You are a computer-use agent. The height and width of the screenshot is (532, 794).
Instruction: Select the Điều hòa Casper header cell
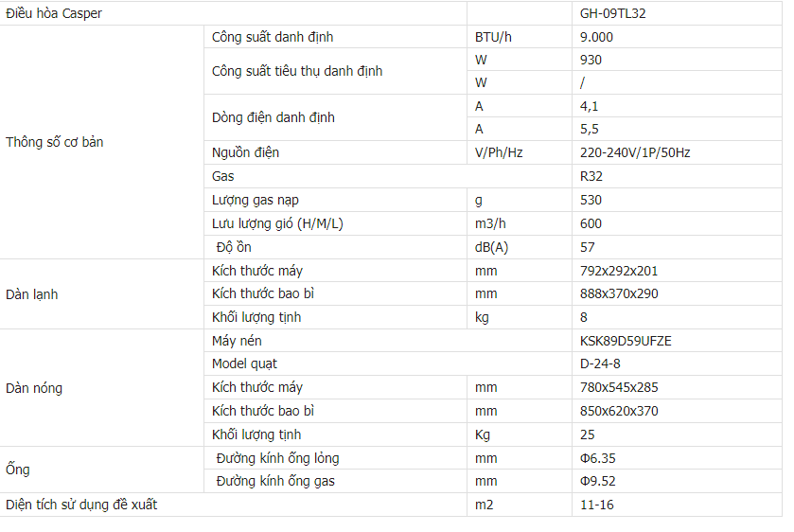(54, 14)
